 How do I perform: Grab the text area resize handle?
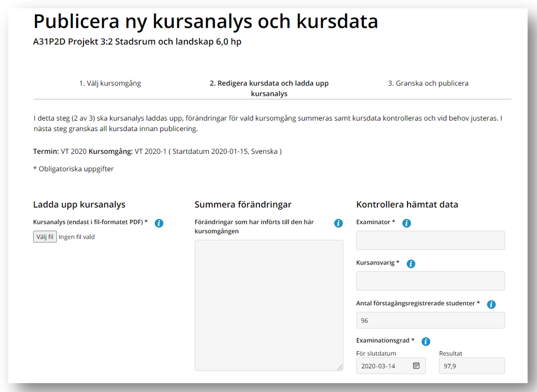pyautogui.click(x=340, y=368)
